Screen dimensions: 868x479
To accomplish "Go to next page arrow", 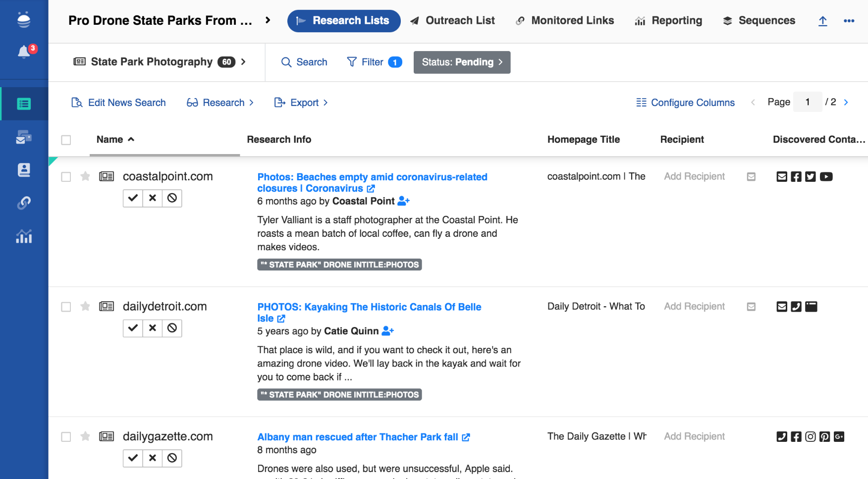I will [x=846, y=102].
